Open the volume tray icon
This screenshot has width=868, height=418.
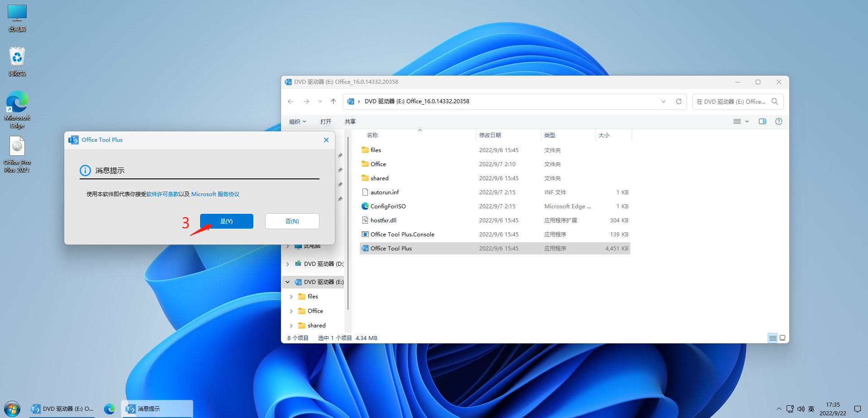(801, 409)
